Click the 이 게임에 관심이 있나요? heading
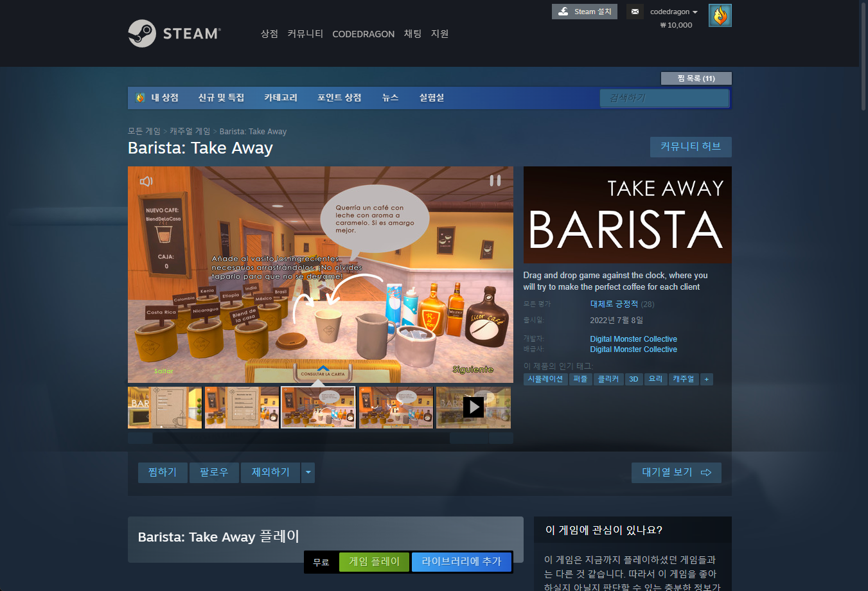868x591 pixels. [604, 530]
